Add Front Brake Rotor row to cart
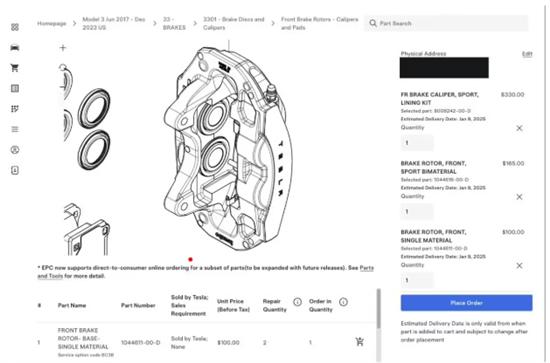The width and height of the screenshot is (550, 363). click(x=360, y=342)
